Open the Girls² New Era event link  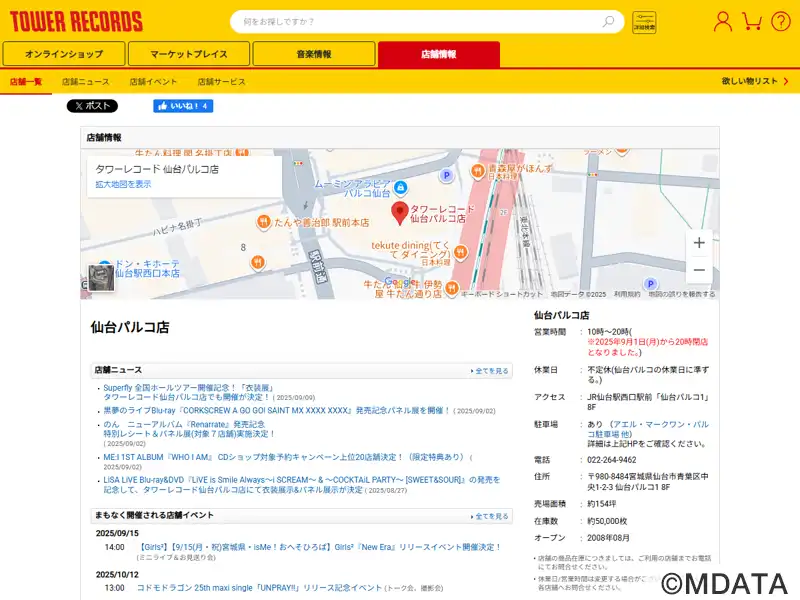tap(320, 547)
